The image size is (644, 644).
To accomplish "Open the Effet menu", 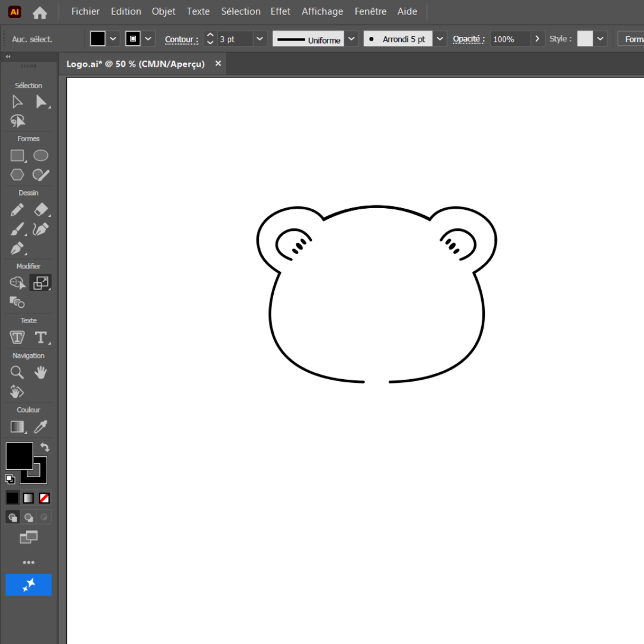I will point(280,11).
